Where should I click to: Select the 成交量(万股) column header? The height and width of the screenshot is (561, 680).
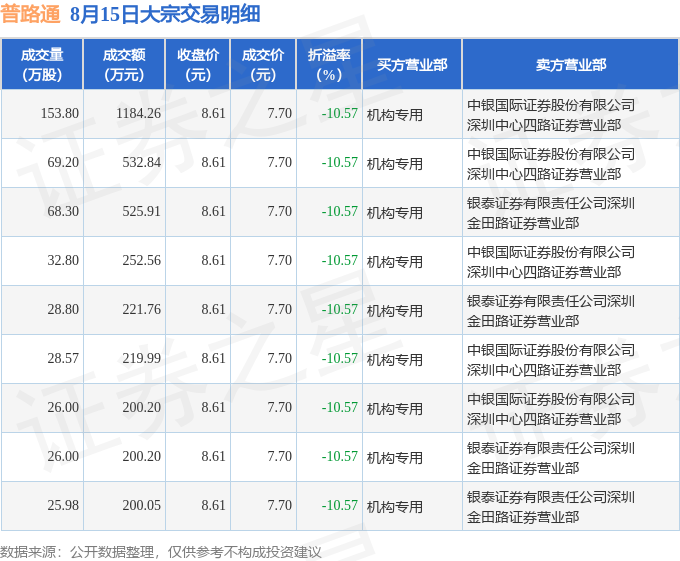[x=42, y=65]
